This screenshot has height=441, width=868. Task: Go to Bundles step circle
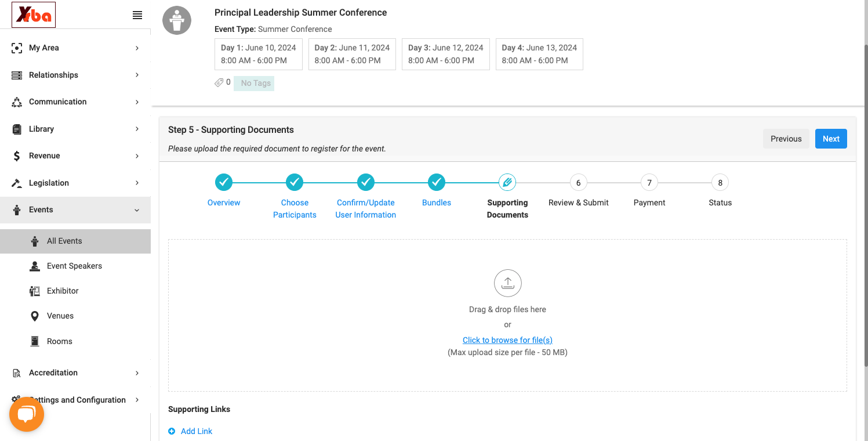437,182
